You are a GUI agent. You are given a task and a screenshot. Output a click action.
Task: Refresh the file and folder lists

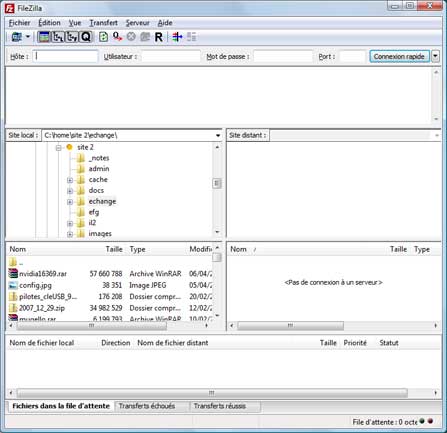click(103, 37)
